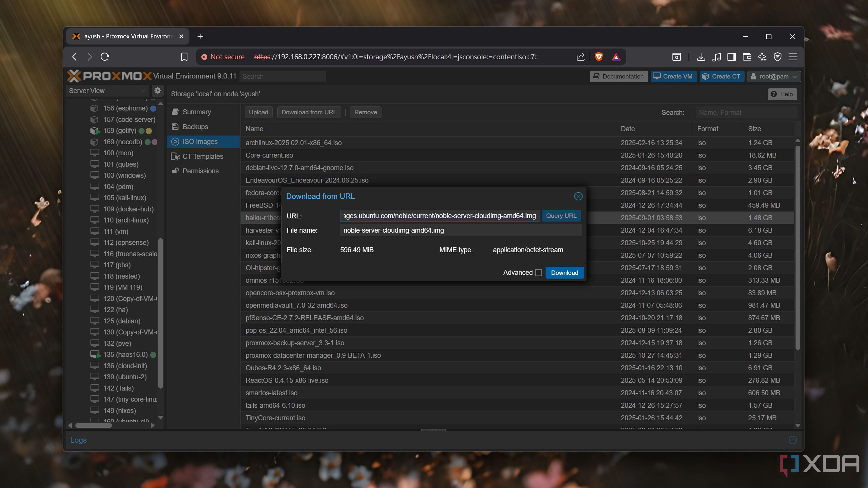Open the browser hamburger menu

[793, 56]
